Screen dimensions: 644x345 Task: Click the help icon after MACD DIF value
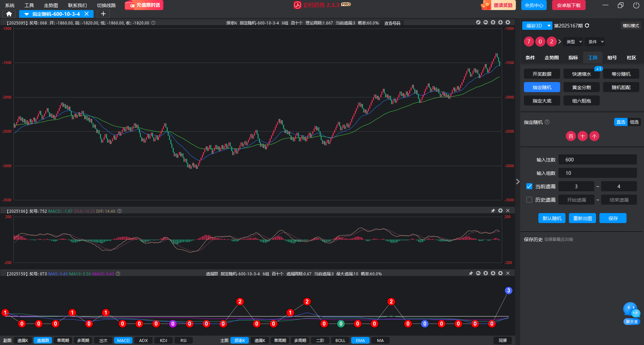[x=119, y=211]
